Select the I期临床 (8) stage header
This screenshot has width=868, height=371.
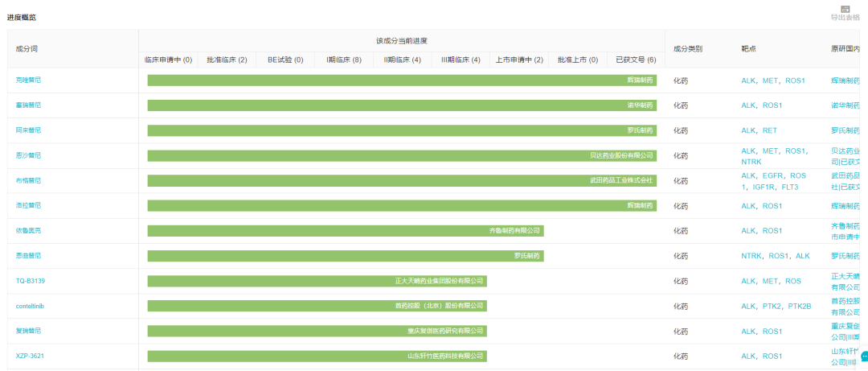[344, 60]
